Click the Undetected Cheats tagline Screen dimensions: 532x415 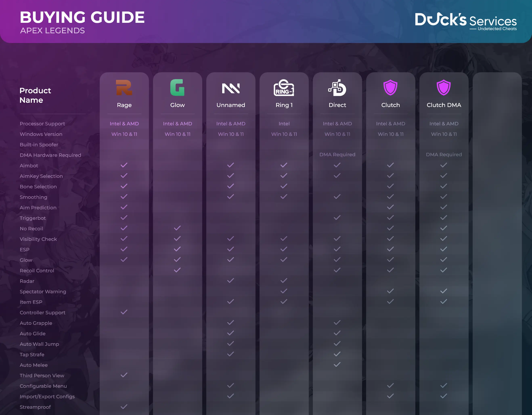[x=497, y=29]
